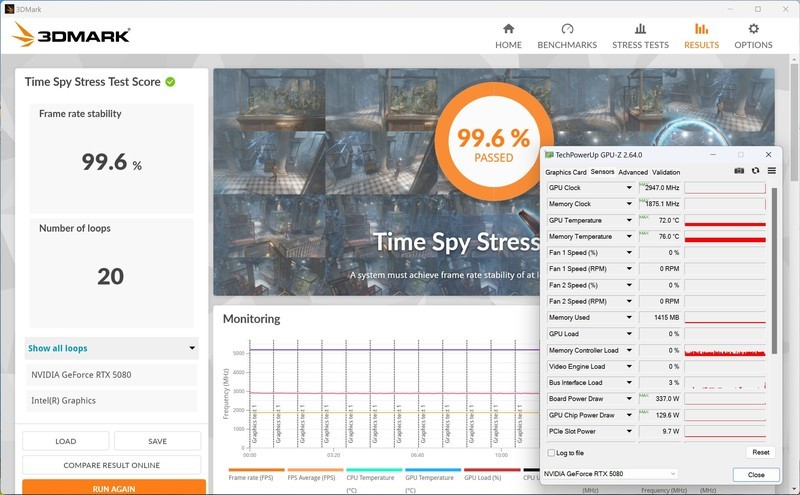This screenshot has width=800, height=495.
Task: Click the GPU-Z sensors list scrollbar
Action: tap(772, 300)
